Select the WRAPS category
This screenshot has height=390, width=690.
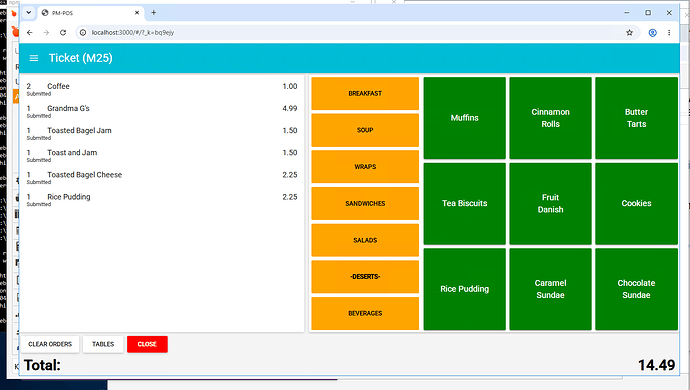365,167
